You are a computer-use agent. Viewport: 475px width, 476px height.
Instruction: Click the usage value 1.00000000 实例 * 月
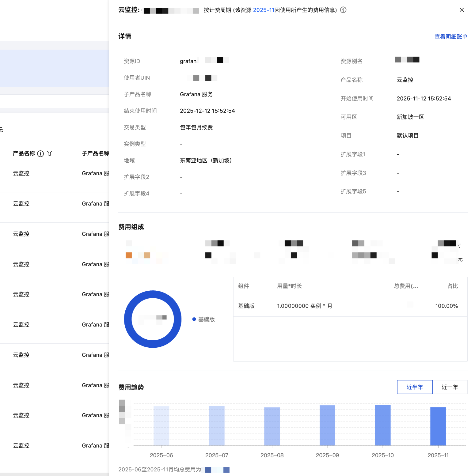click(304, 306)
